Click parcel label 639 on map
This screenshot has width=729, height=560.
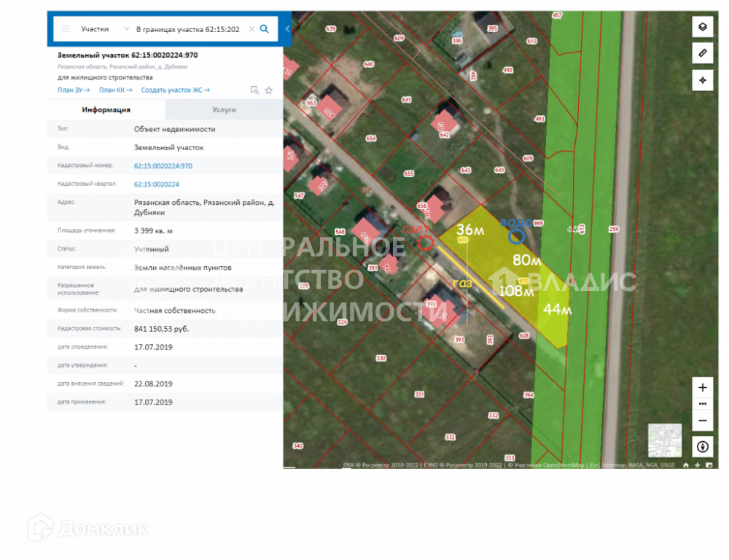330,29
